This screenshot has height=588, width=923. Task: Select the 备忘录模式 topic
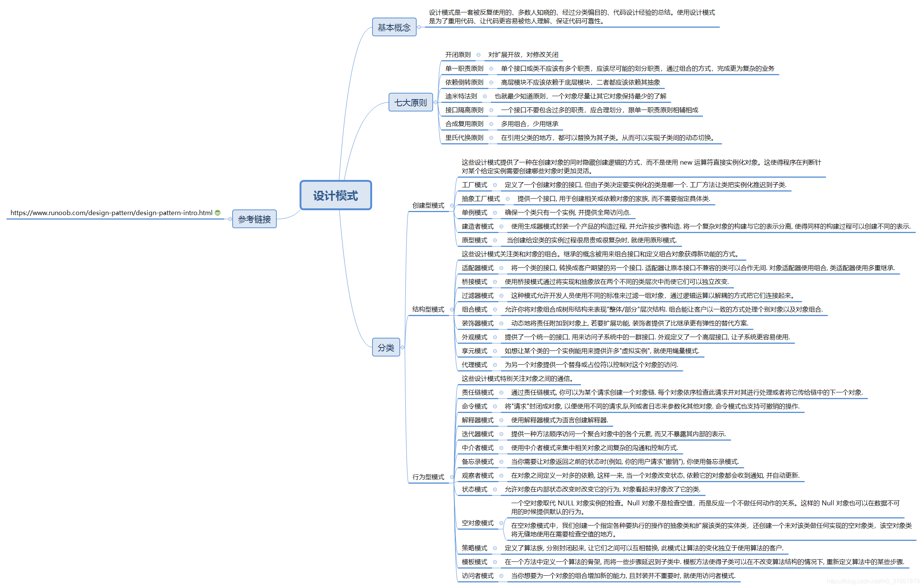(478, 462)
